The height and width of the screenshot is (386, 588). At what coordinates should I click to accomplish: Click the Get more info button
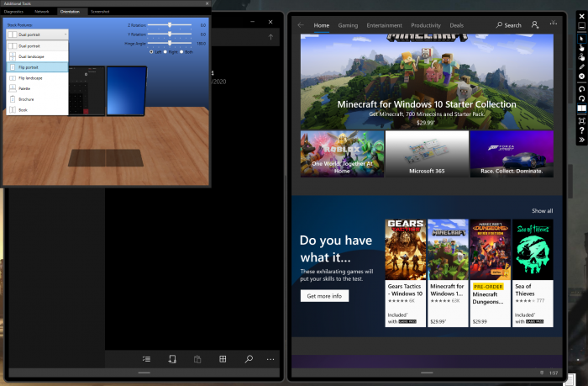(324, 296)
